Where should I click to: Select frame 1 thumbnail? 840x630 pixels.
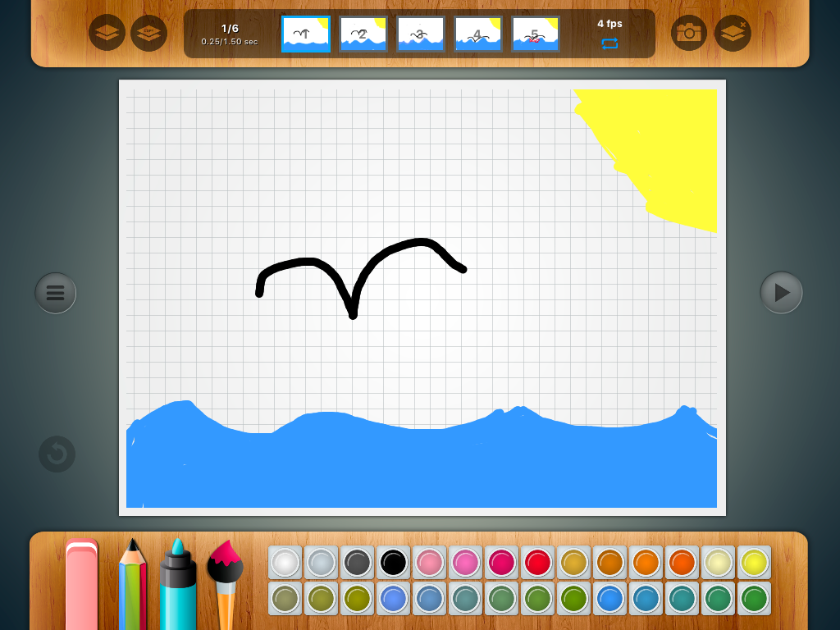click(x=306, y=34)
